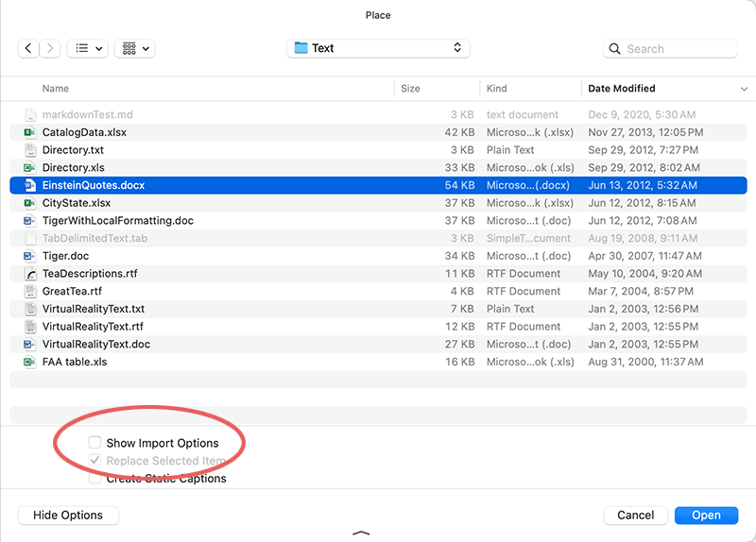
Task: Sort by the Date Modified column header
Action: (x=622, y=89)
